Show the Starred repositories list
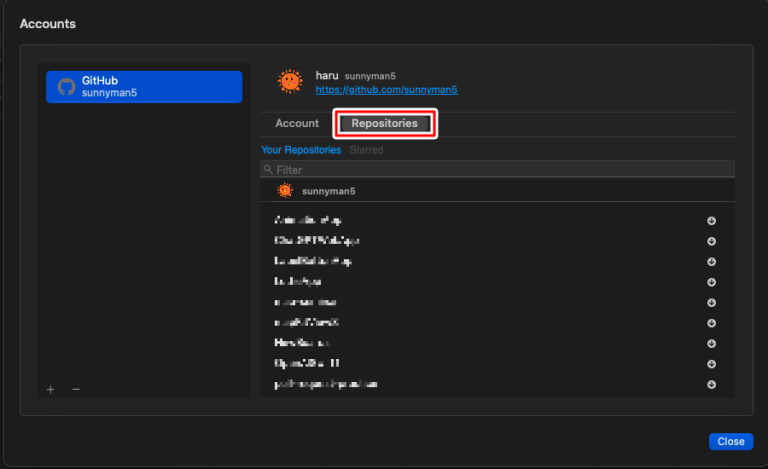Screen dimensions: 768x469 pos(366,150)
